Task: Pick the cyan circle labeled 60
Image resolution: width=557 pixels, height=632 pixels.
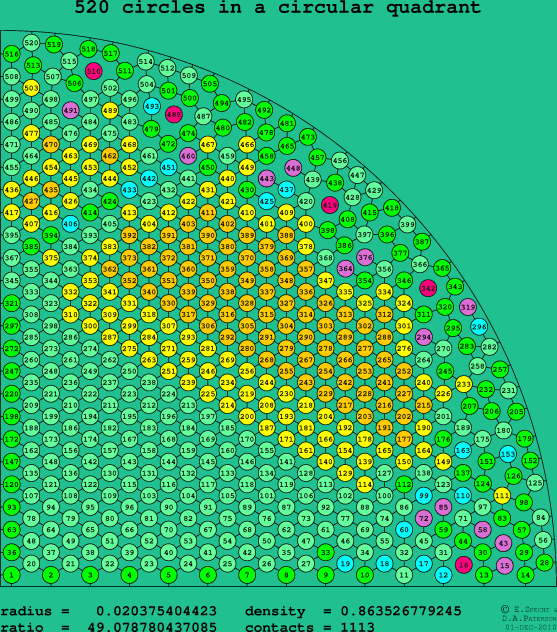Action: click(404, 530)
